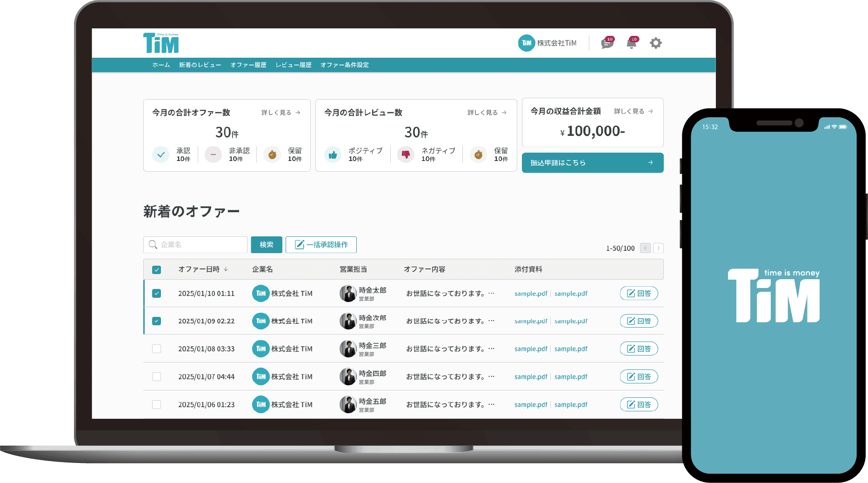Open the オファー履歴 menu item

click(248, 65)
